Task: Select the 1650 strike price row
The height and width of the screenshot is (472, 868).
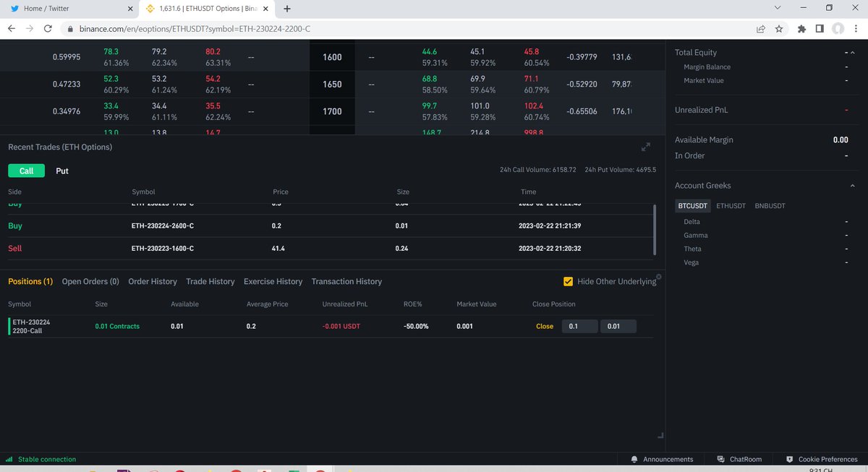Action: pyautogui.click(x=332, y=85)
